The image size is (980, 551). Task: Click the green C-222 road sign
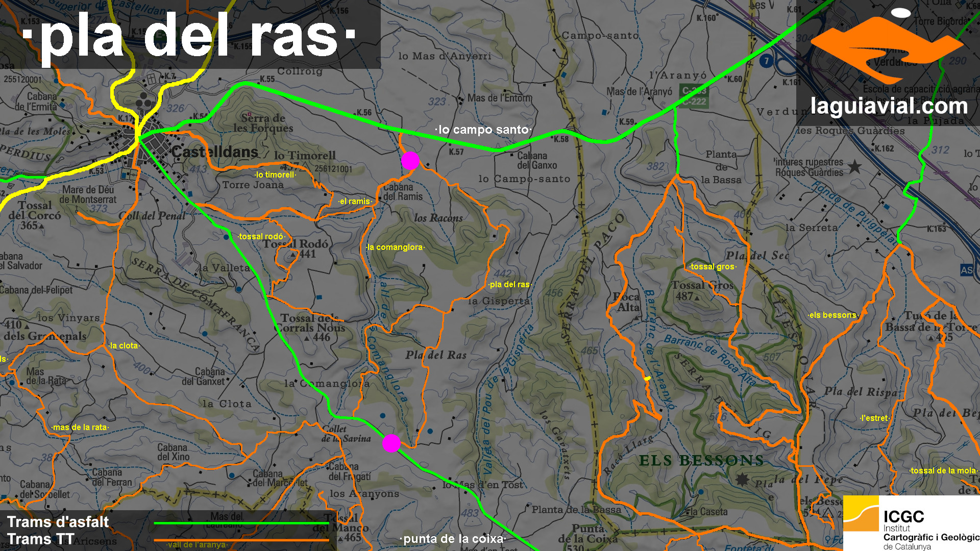pos(695,102)
